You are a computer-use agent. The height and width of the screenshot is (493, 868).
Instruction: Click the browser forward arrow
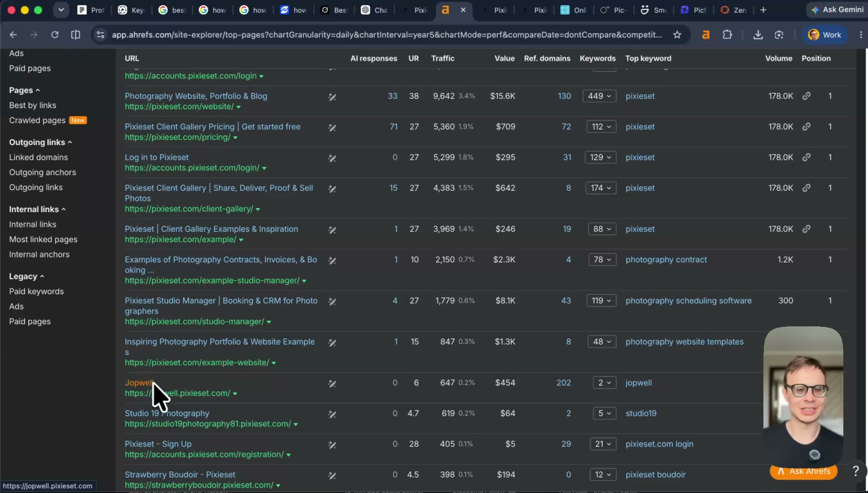tap(34, 35)
